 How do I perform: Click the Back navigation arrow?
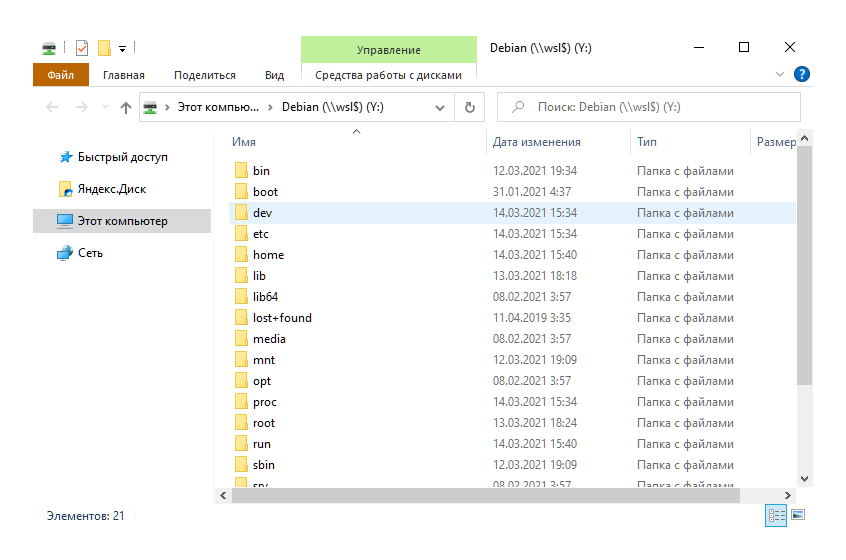[x=52, y=107]
